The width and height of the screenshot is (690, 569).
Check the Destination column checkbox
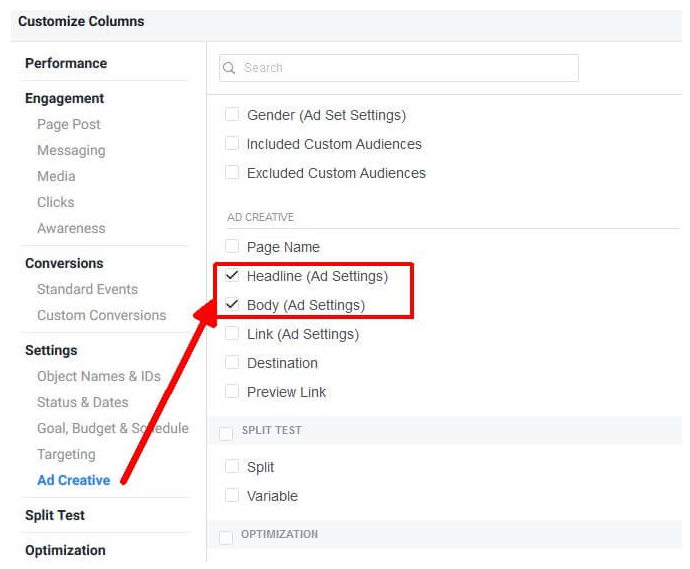[x=232, y=363]
